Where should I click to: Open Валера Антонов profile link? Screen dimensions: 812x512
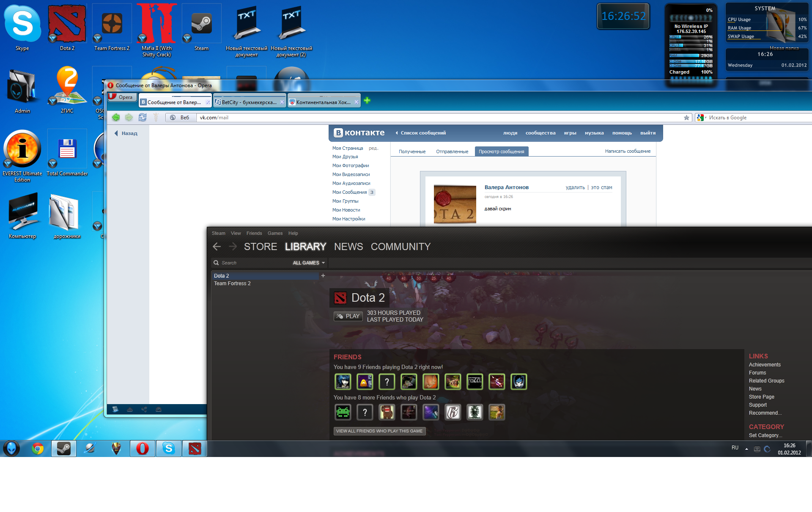(506, 187)
